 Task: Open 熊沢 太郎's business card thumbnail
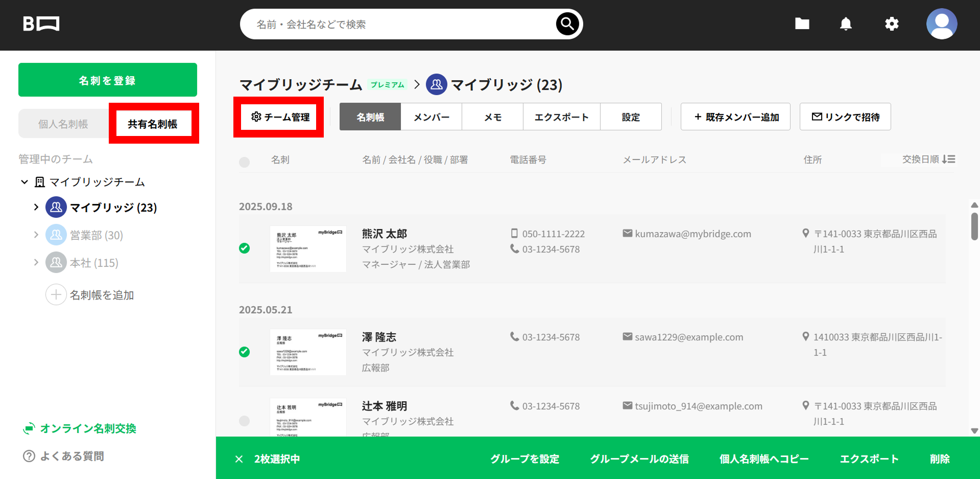308,248
